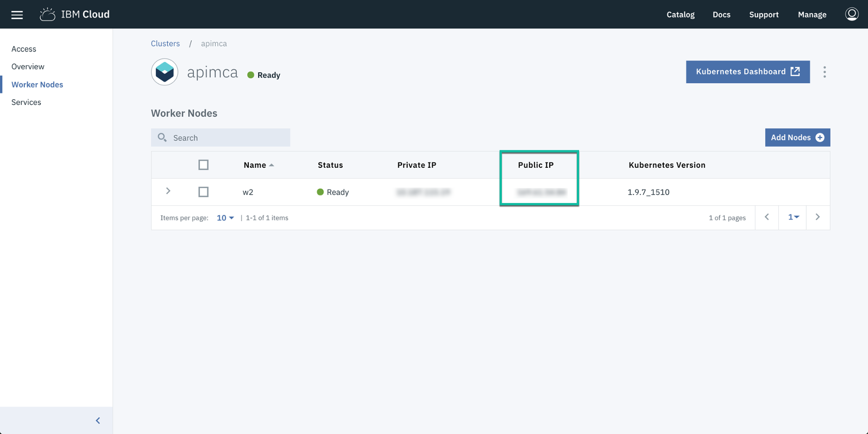Click the Worker Nodes section heading
This screenshot has height=434, width=868.
184,113
